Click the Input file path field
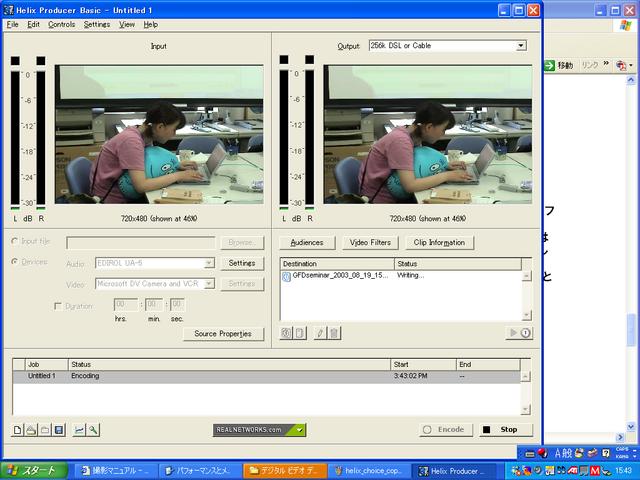 coord(140,242)
